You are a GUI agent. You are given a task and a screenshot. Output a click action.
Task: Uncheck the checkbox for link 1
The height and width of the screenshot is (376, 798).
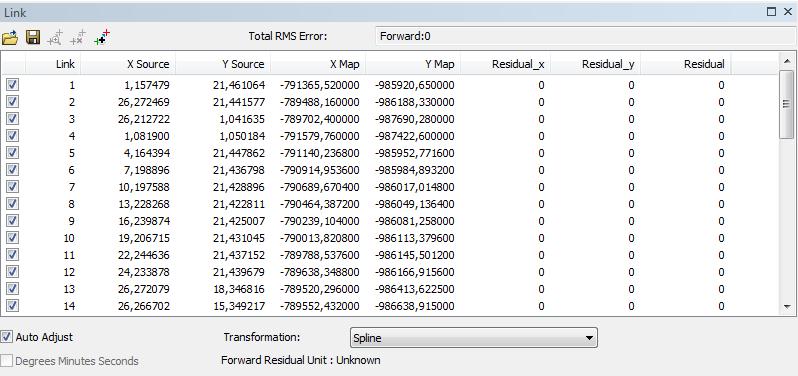[x=13, y=84]
